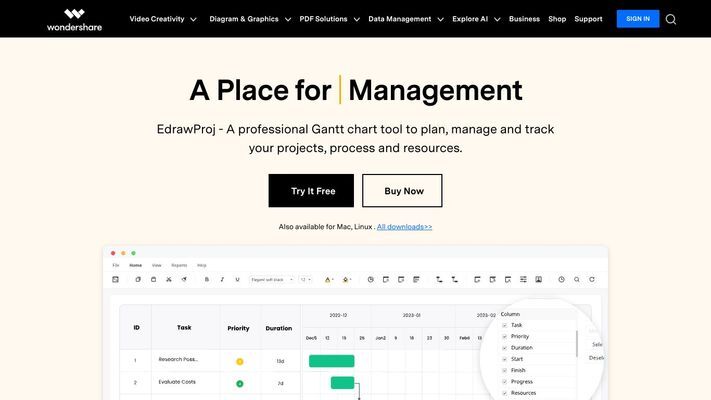Screen dimensions: 711x400
Task: Open the Business nav item
Action: click(524, 19)
